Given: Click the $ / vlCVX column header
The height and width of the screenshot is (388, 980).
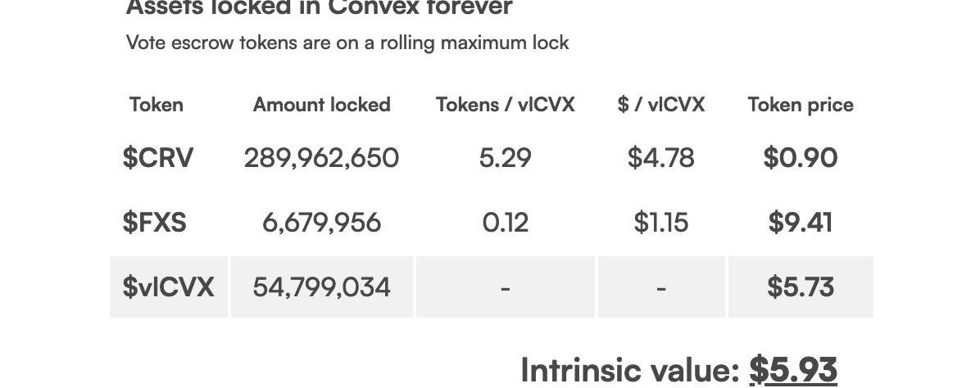Looking at the screenshot, I should point(660,105).
